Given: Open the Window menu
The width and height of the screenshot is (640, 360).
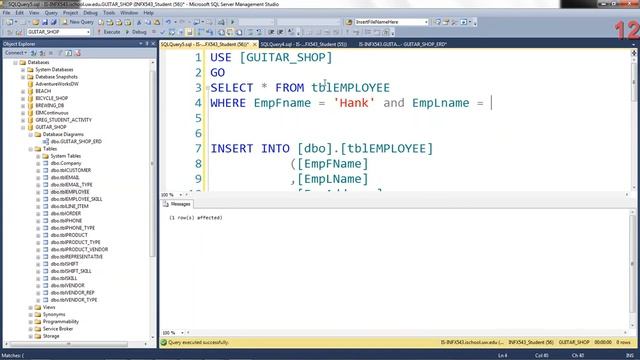Looking at the screenshot, I should click(x=129, y=13).
